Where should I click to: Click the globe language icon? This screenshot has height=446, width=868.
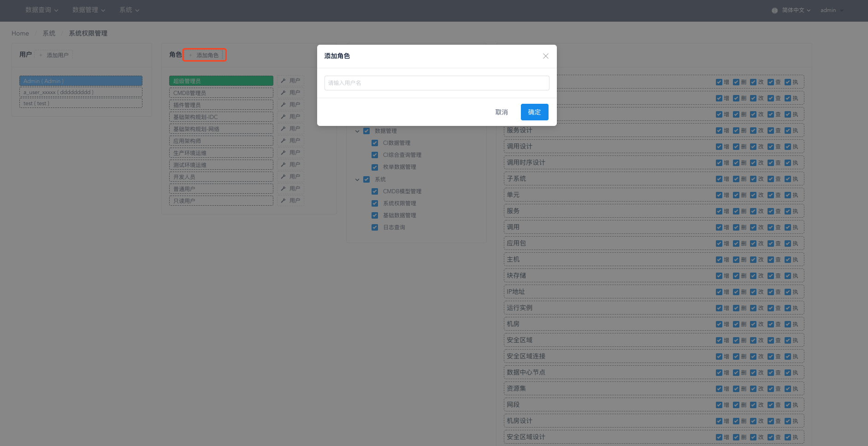774,10
